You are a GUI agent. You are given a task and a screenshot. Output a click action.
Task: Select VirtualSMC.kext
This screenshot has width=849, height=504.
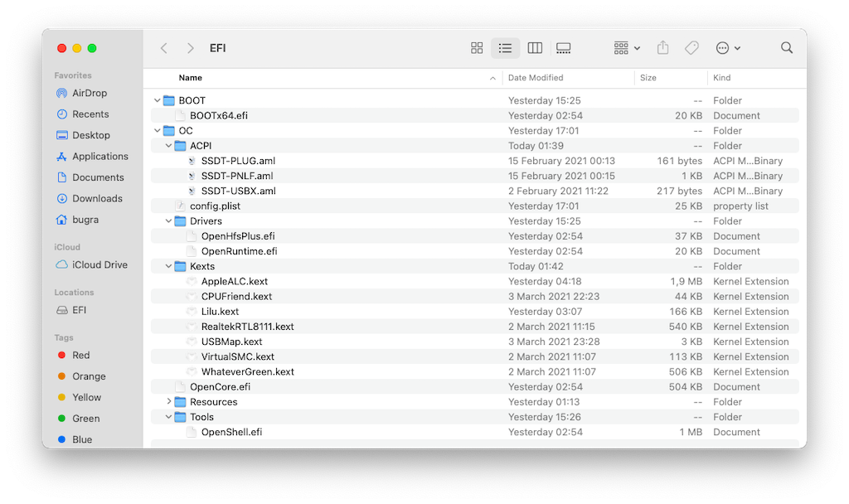pos(475,356)
